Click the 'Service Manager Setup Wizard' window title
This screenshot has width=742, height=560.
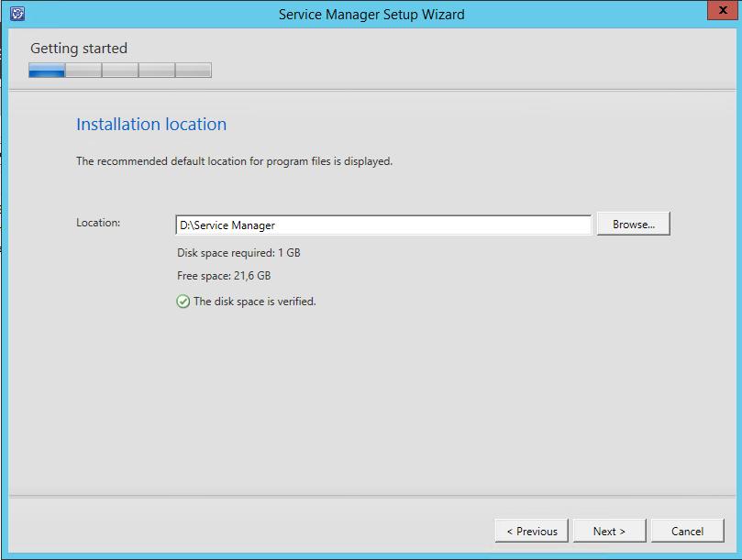pyautogui.click(x=371, y=14)
